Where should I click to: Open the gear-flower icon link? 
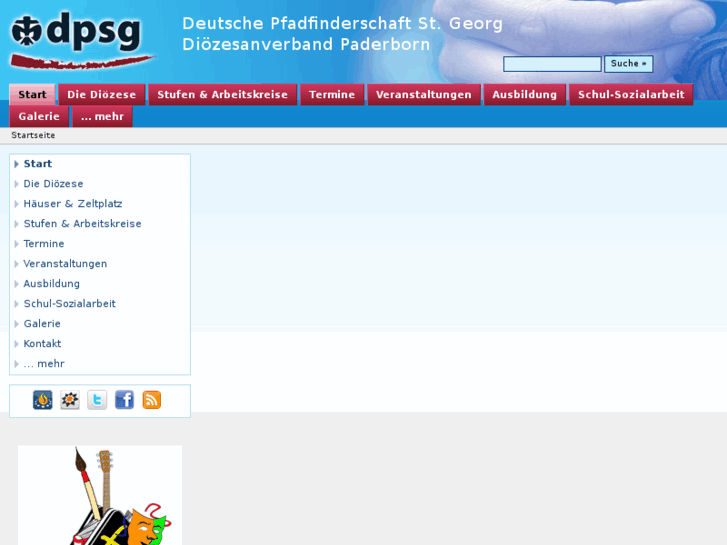point(70,400)
